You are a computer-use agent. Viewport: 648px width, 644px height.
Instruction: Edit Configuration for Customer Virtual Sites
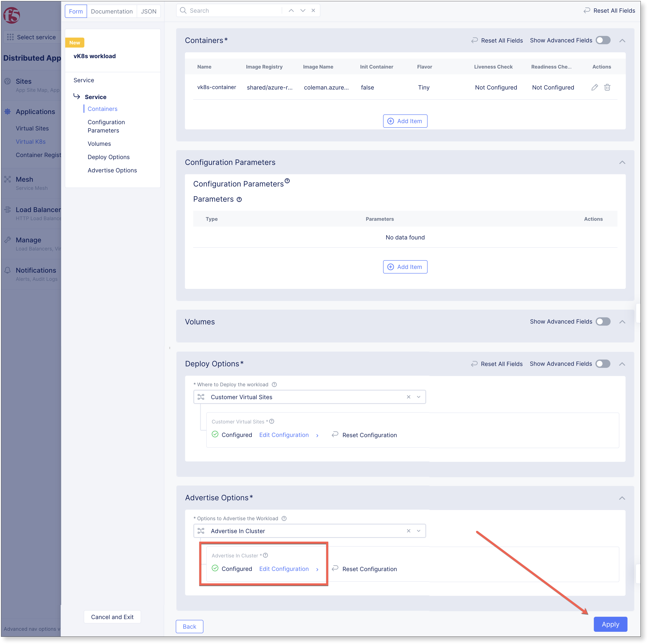click(x=289, y=435)
